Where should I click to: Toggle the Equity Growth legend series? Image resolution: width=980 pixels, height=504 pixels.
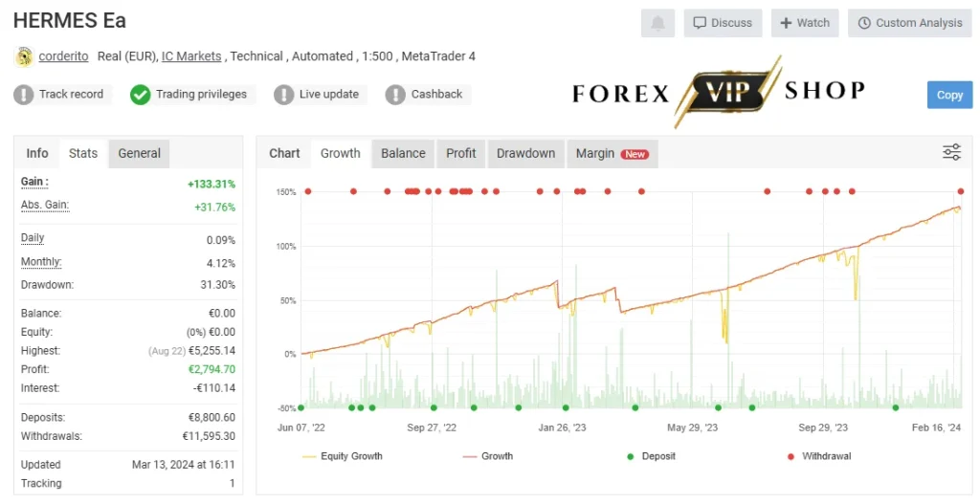(342, 456)
